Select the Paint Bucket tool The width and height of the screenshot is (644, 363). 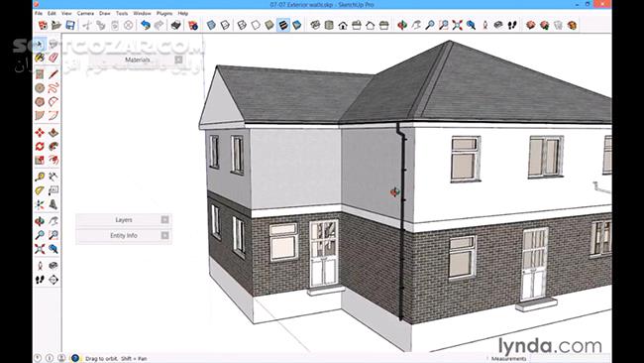[x=40, y=58]
